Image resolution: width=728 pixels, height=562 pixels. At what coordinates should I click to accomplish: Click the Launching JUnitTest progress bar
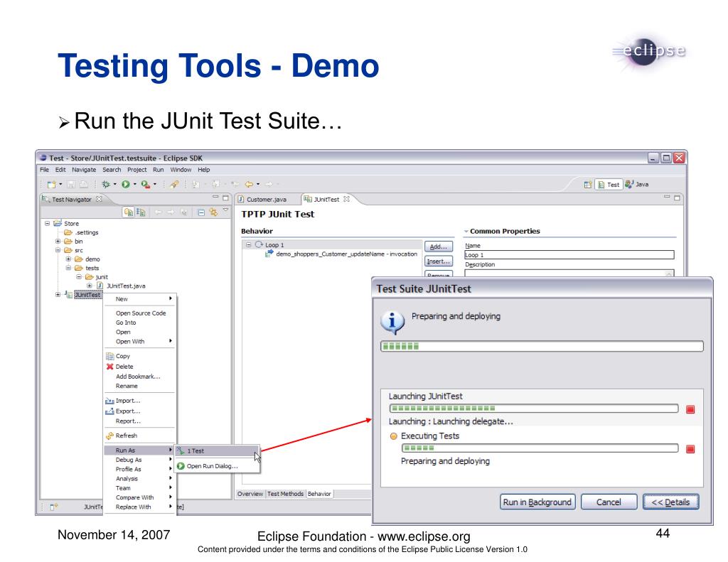coord(534,409)
